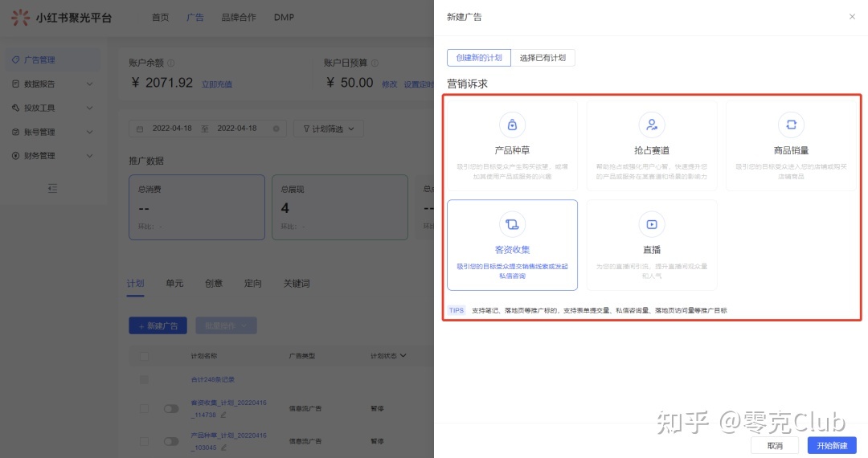
Task: Click the 计划名称 column header
Action: click(203, 356)
